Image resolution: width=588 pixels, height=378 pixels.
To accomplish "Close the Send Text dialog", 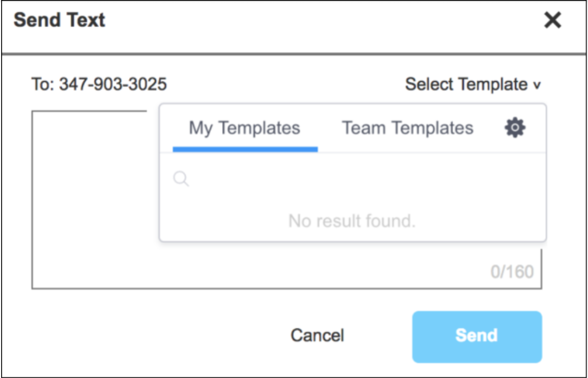I will [552, 21].
